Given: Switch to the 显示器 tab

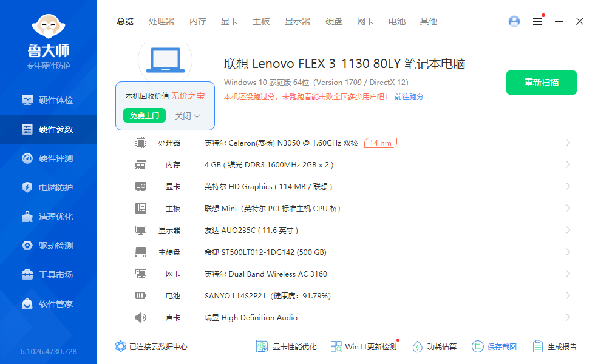Looking at the screenshot, I should pyautogui.click(x=297, y=22).
